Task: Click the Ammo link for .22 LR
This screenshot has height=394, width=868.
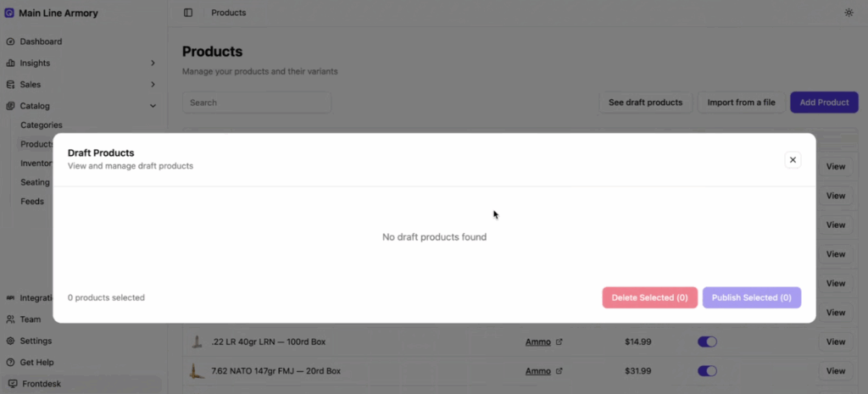Action: click(x=537, y=341)
